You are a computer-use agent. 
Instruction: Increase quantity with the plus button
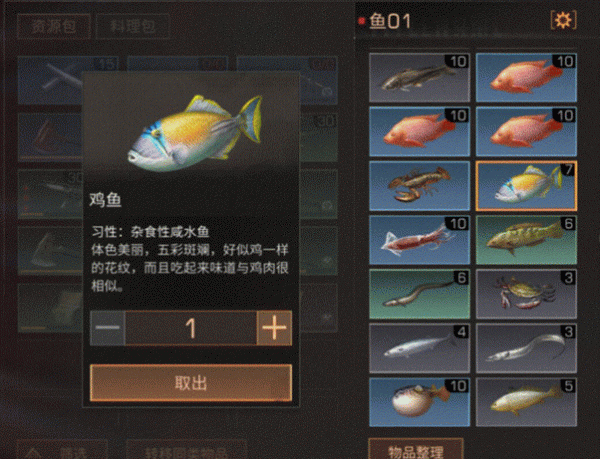[274, 328]
